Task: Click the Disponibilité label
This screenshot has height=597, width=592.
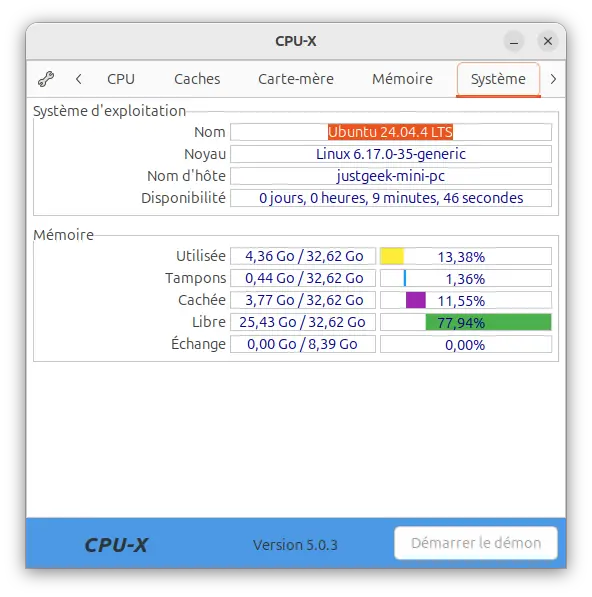Action: point(184,198)
